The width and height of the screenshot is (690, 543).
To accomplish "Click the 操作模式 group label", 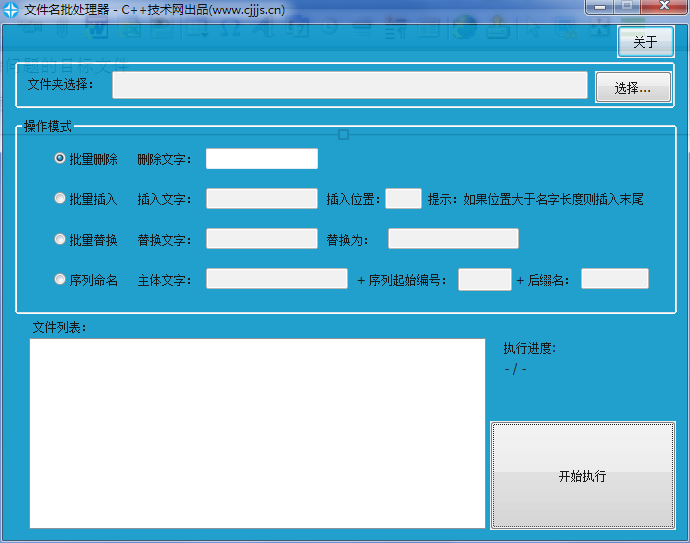I will (x=48, y=126).
